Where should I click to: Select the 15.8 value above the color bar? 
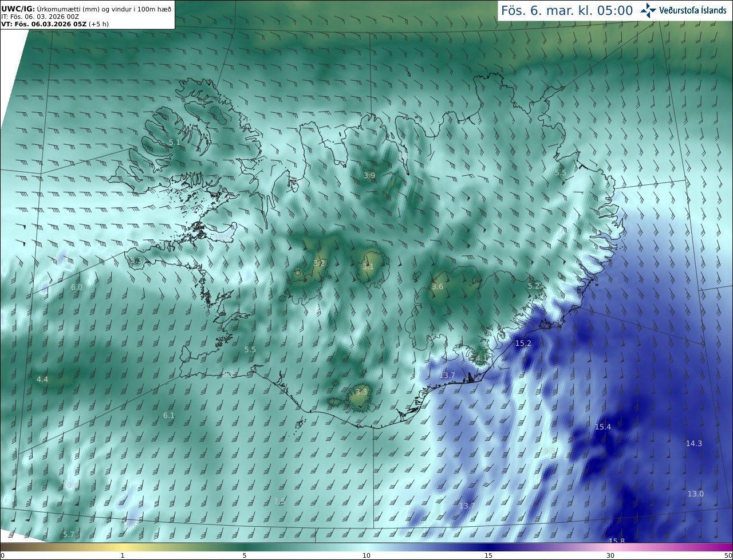617,541
